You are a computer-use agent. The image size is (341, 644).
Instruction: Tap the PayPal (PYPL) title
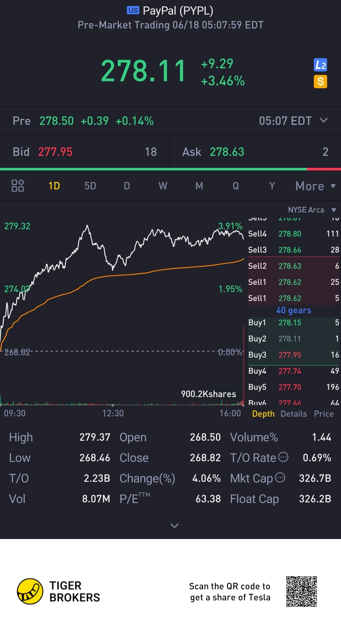[x=178, y=11]
